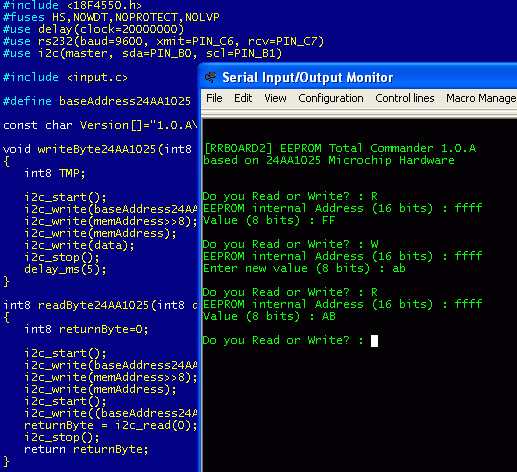Click the EEPROM Total Commander banner text
Screen dimensions: 517x472
point(340,148)
